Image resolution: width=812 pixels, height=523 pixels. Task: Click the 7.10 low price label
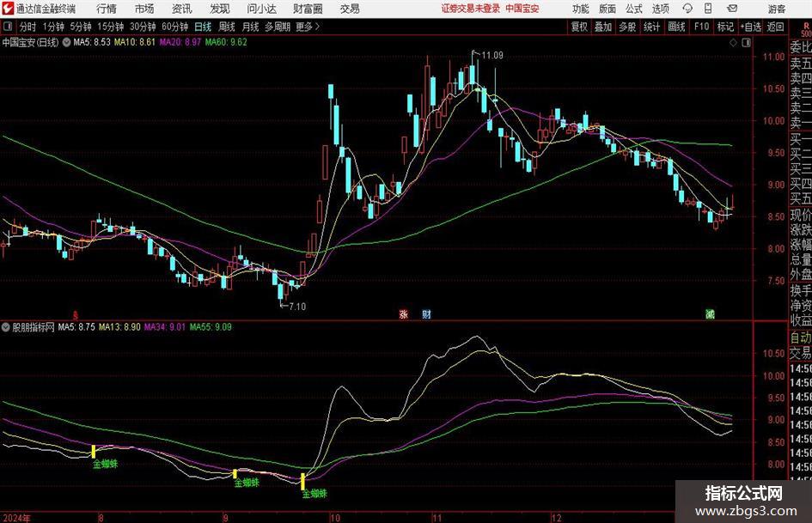coord(297,307)
